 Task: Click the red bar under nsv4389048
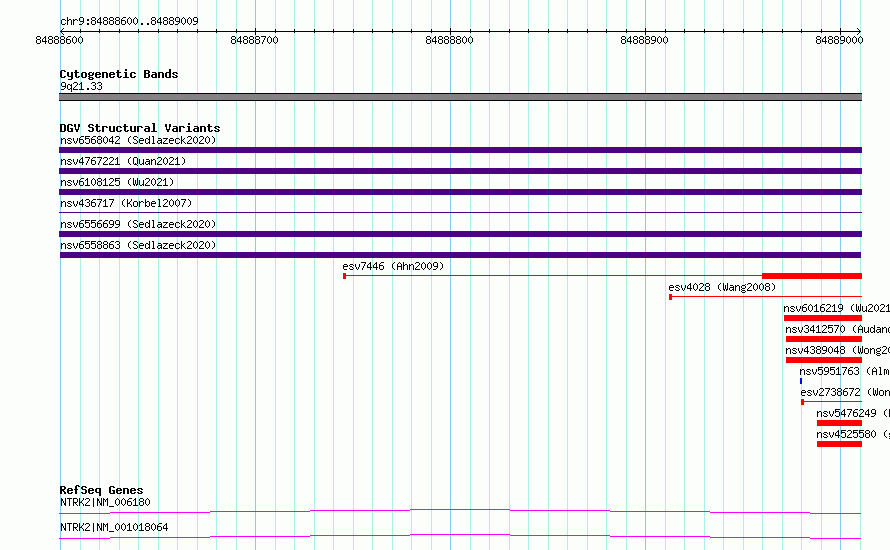coord(824,360)
